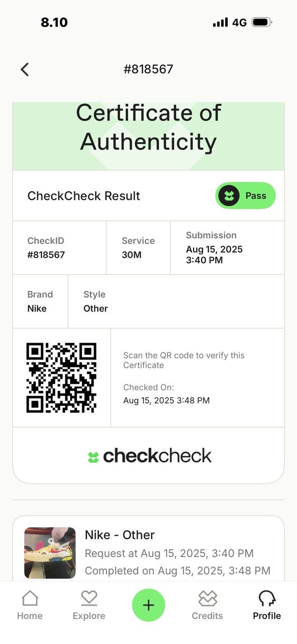This screenshot has height=644, width=297.
Task: Tap the CheckCheck logo icon in Pass badge
Action: [x=229, y=196]
